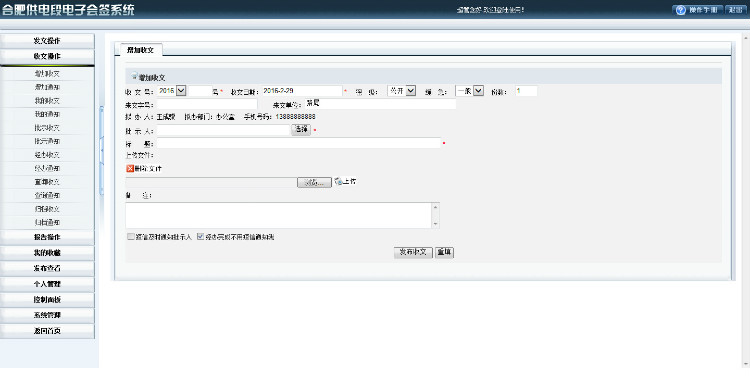Viewport: 750px width, 376px height.
Task: Open the 发布查看 sidebar menu
Action: pos(47,268)
